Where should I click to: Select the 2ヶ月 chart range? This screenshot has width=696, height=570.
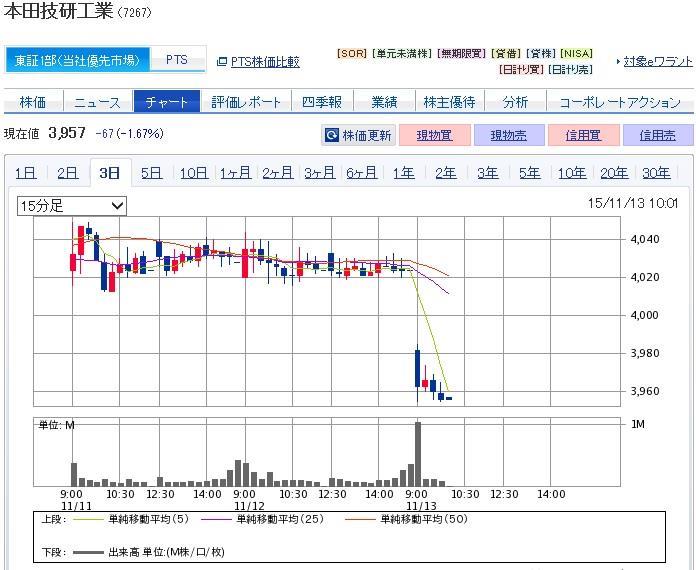tap(278, 172)
